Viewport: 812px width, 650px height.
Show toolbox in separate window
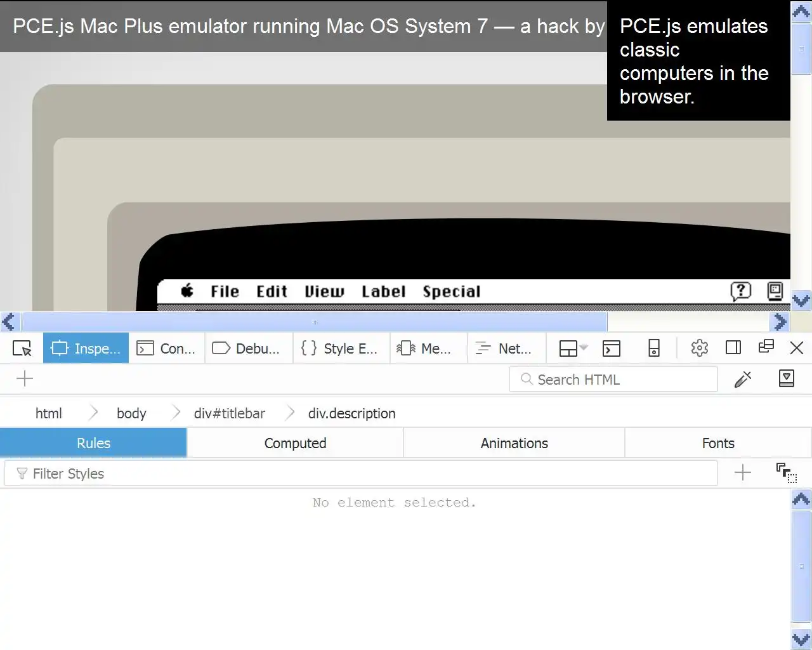tap(766, 347)
